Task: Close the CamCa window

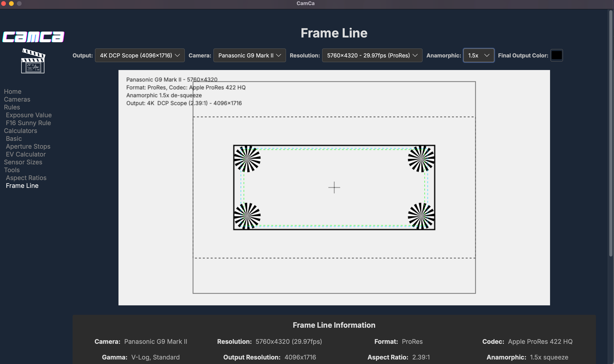Action: click(x=4, y=4)
